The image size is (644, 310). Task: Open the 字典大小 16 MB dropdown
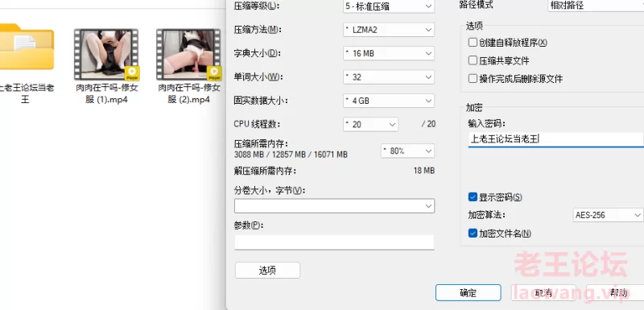click(x=389, y=53)
